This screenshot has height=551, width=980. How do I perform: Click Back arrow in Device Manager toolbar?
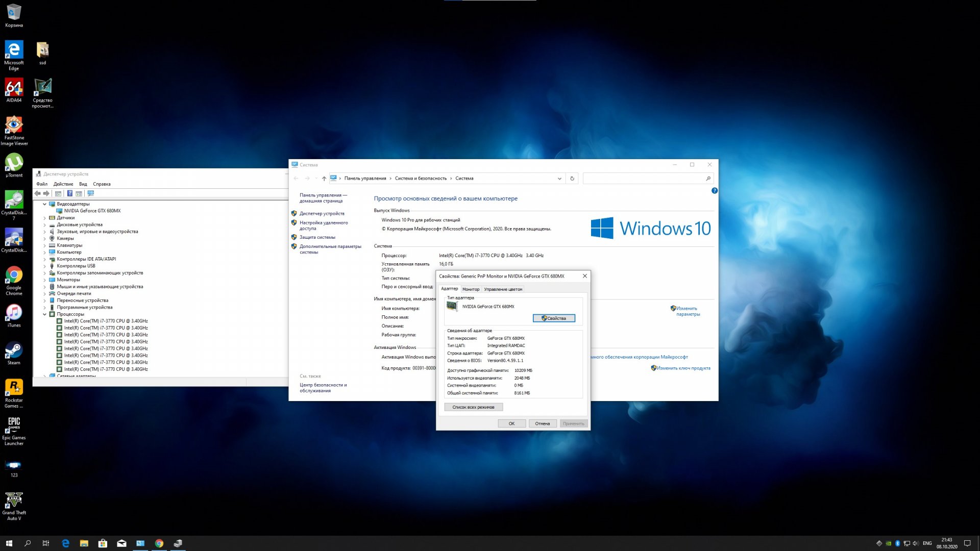38,193
